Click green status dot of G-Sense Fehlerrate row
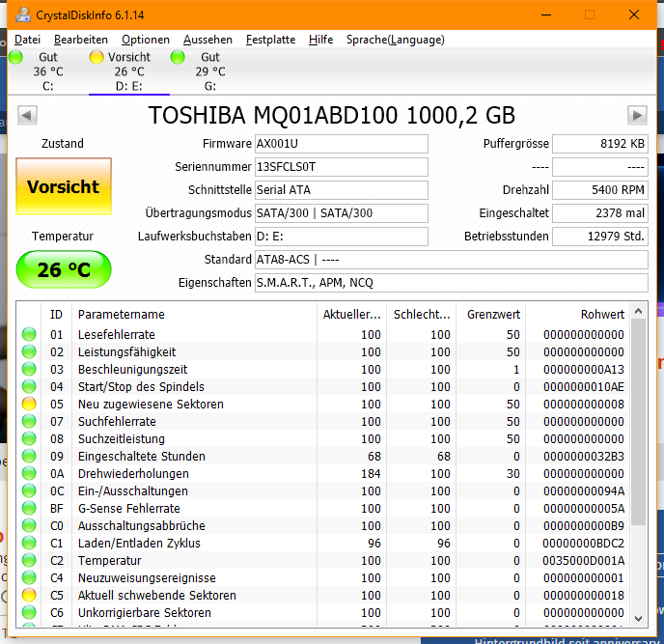Screen dimensions: 664x644 coord(29,508)
